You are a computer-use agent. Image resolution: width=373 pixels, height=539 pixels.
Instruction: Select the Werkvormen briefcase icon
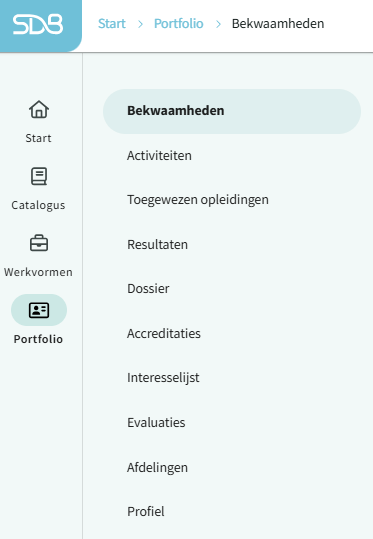coord(39,243)
